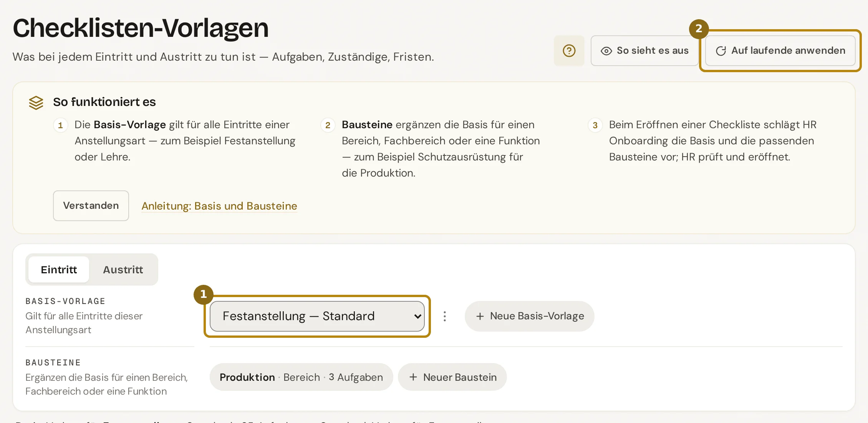Viewport: 868px width, 423px height.
Task: Select the 'Produktion' Baustein chip
Action: click(301, 377)
